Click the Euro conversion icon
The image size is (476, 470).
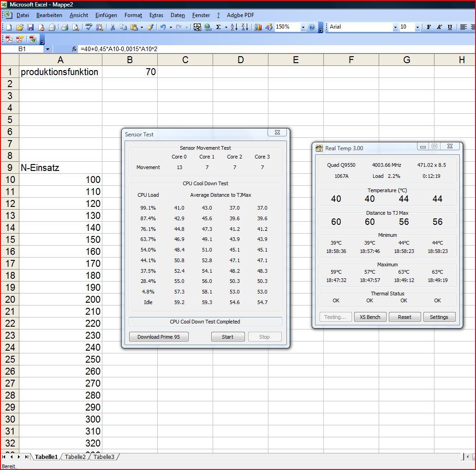197,27
